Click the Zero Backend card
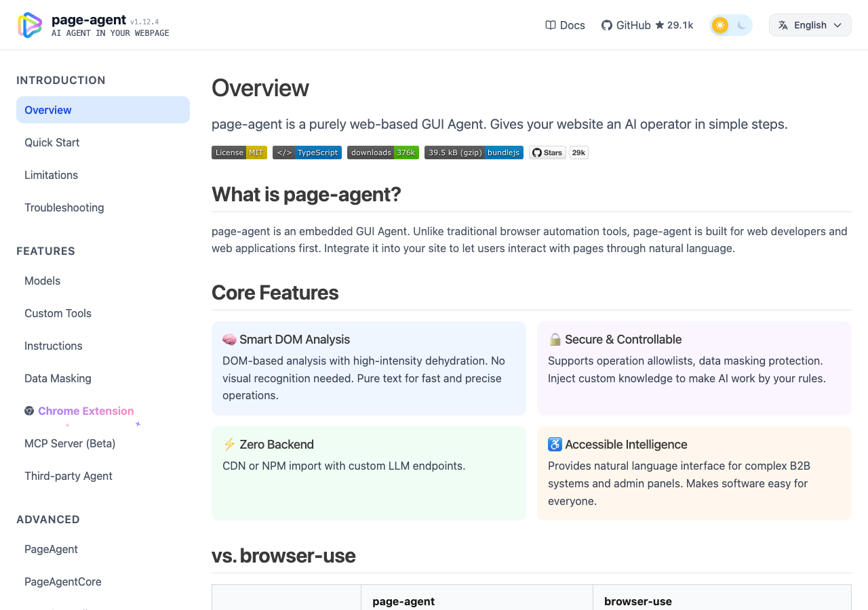The image size is (868, 610). pos(369,473)
